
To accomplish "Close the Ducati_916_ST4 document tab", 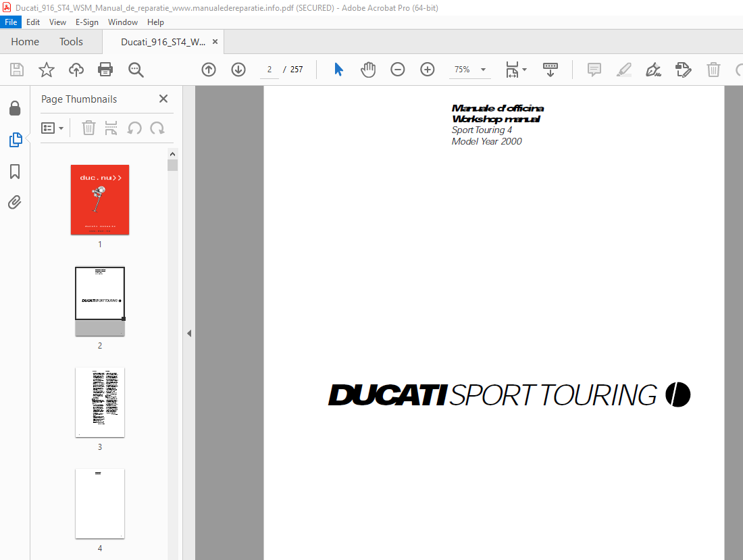I will click(215, 42).
